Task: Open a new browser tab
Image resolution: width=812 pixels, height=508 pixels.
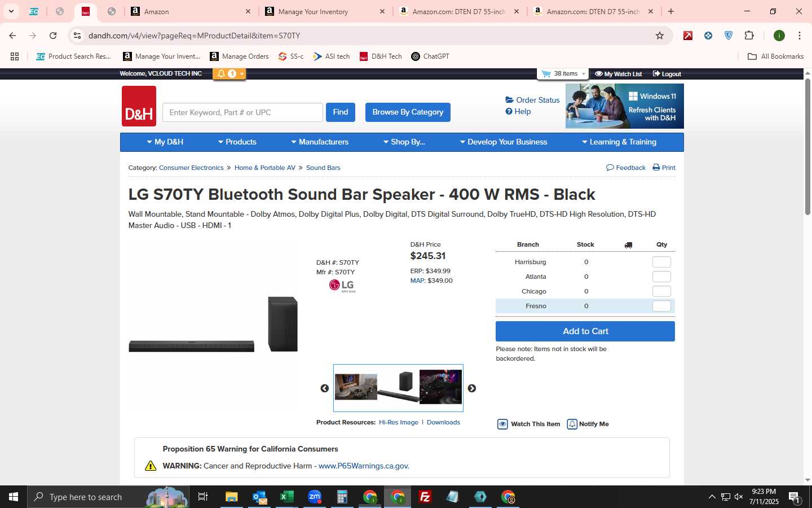Action: (671, 11)
